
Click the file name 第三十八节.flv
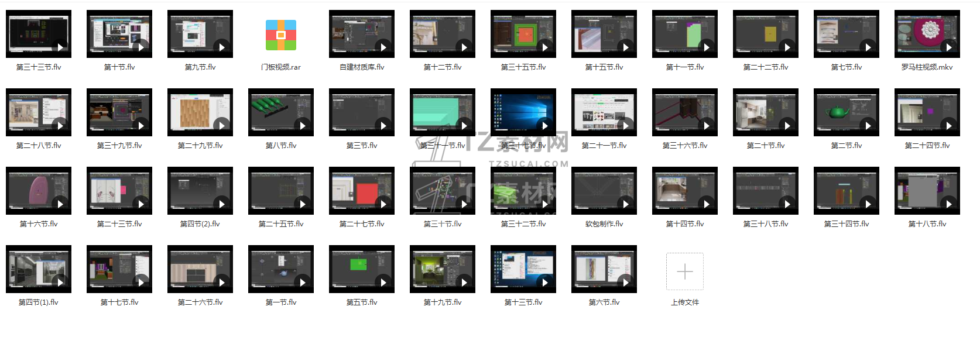click(x=766, y=224)
